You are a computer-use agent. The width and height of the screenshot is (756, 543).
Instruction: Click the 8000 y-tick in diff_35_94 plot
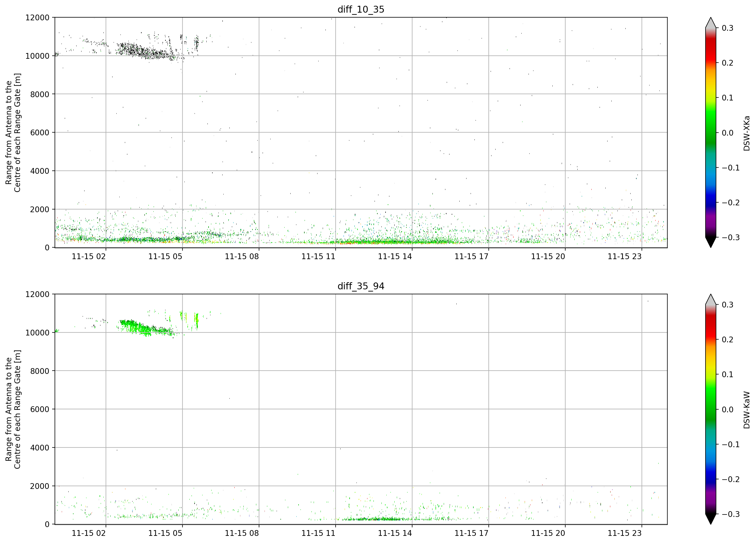(x=40, y=371)
